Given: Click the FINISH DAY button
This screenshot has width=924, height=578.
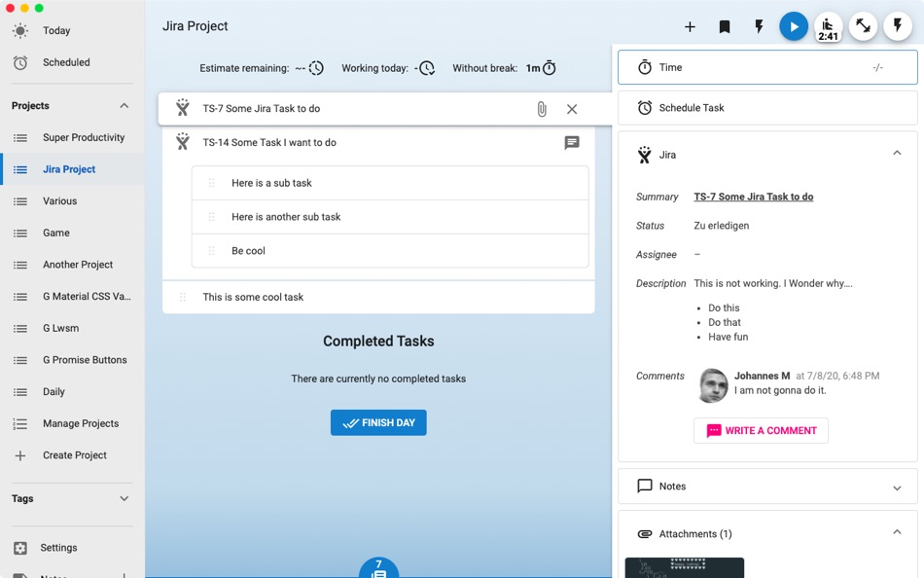Looking at the screenshot, I should pyautogui.click(x=378, y=423).
